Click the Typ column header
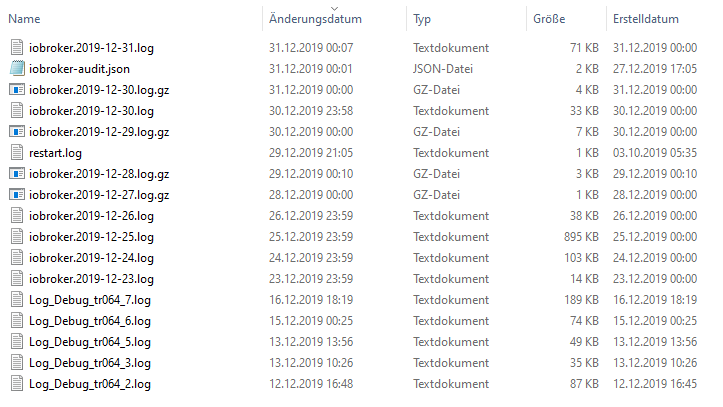The image size is (723, 407). pos(422,19)
